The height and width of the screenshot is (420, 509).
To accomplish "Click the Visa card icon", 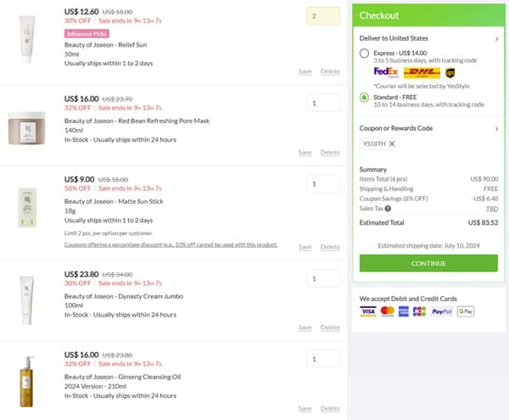I will (x=367, y=311).
